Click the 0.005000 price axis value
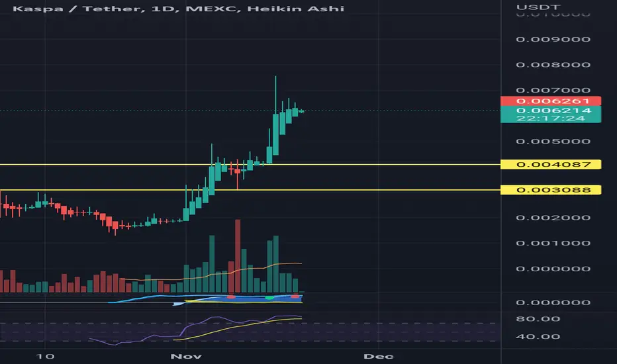Viewport: 617px width, 364px height. [553, 141]
